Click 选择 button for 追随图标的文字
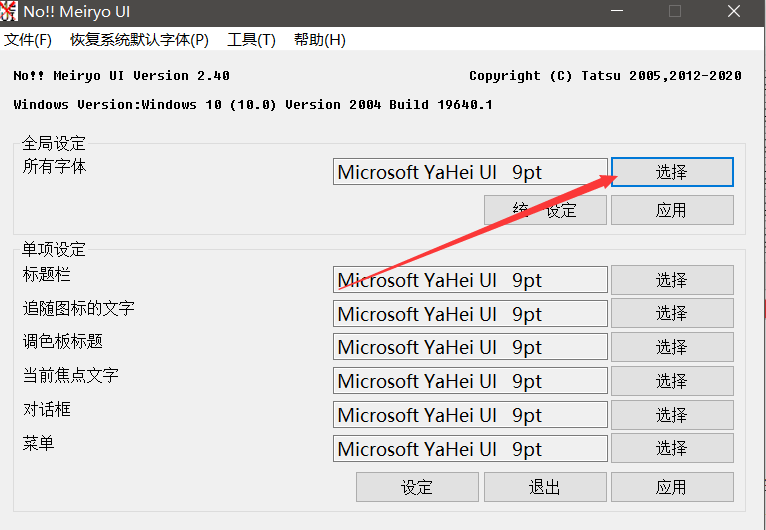 (672, 313)
